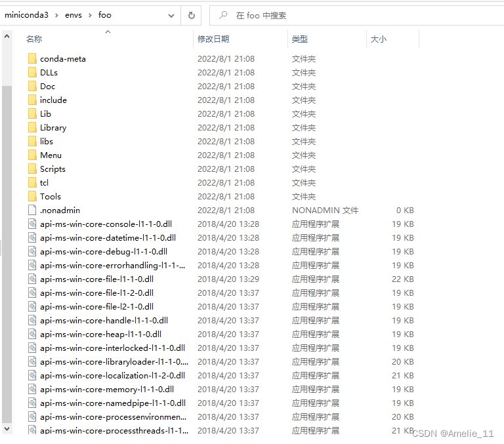The width and height of the screenshot is (504, 444).
Task: Select file api-ms-win-core-processenvironmen dll
Action: pyautogui.click(x=113, y=417)
